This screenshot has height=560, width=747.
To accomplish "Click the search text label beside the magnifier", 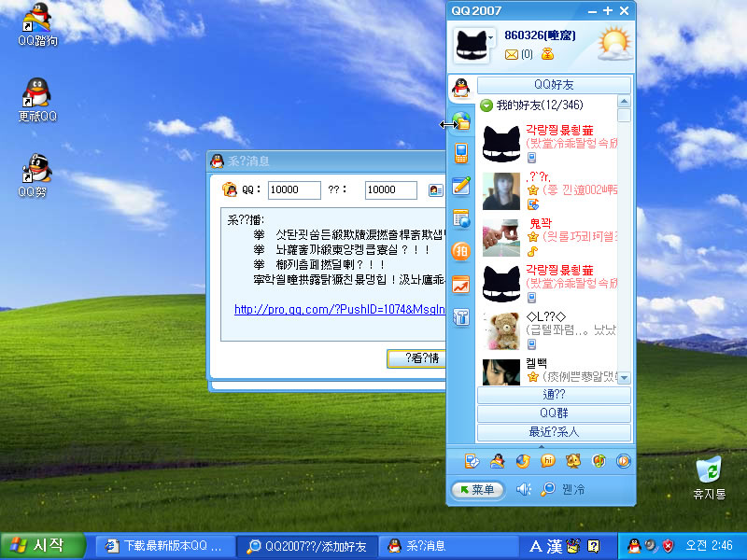I will pyautogui.click(x=573, y=489).
